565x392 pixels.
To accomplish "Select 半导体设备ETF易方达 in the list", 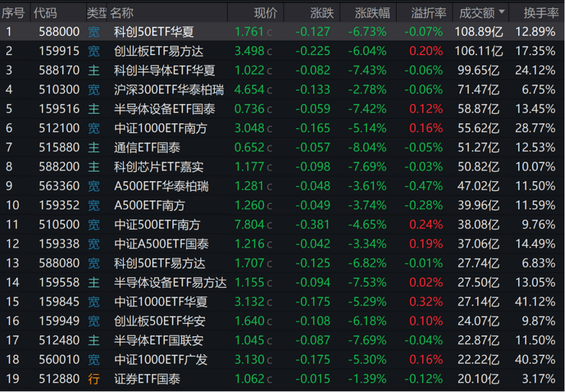I will tap(170, 282).
